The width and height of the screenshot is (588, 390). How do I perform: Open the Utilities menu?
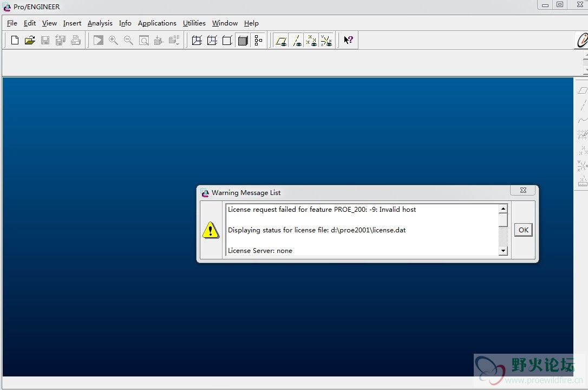tap(194, 23)
